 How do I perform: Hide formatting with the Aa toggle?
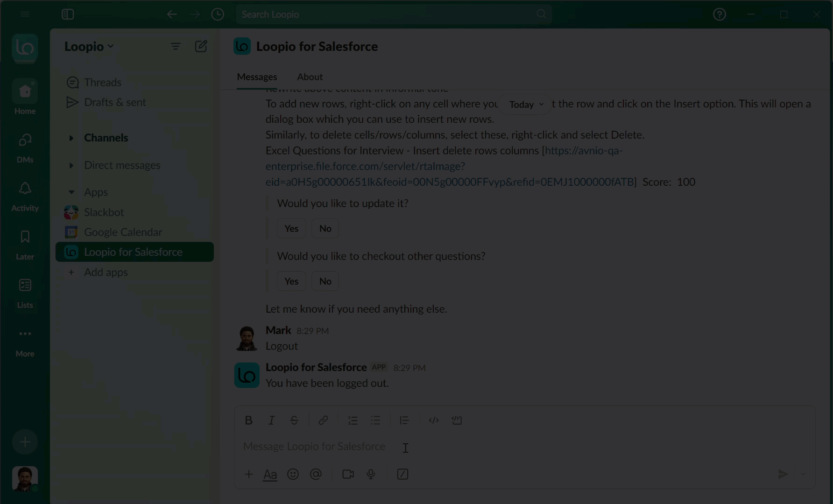tap(270, 474)
